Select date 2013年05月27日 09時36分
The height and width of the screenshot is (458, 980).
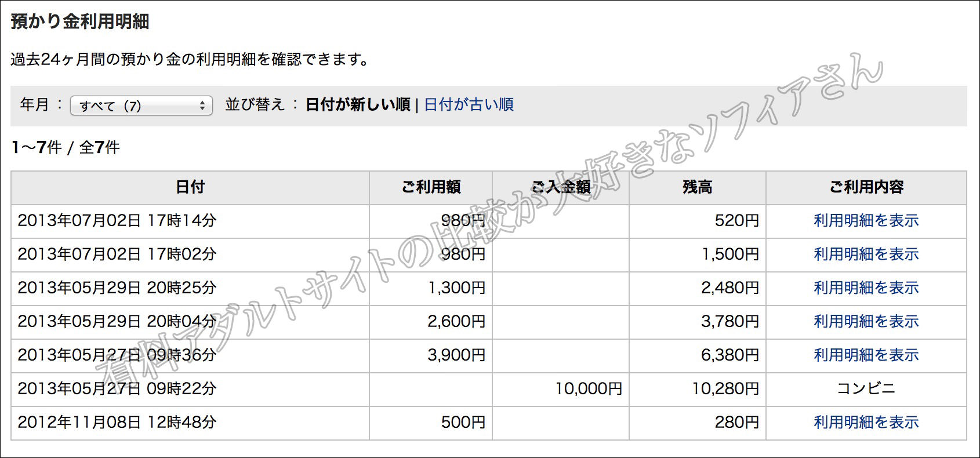pos(117,355)
